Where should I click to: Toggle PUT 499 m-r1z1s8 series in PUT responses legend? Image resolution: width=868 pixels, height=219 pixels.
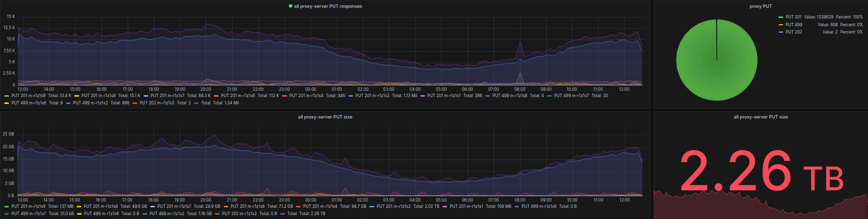(x=510, y=96)
